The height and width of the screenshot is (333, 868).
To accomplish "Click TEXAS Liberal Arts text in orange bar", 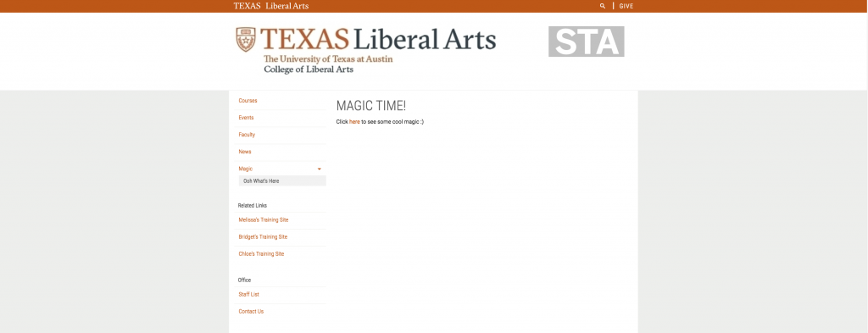I will [271, 6].
